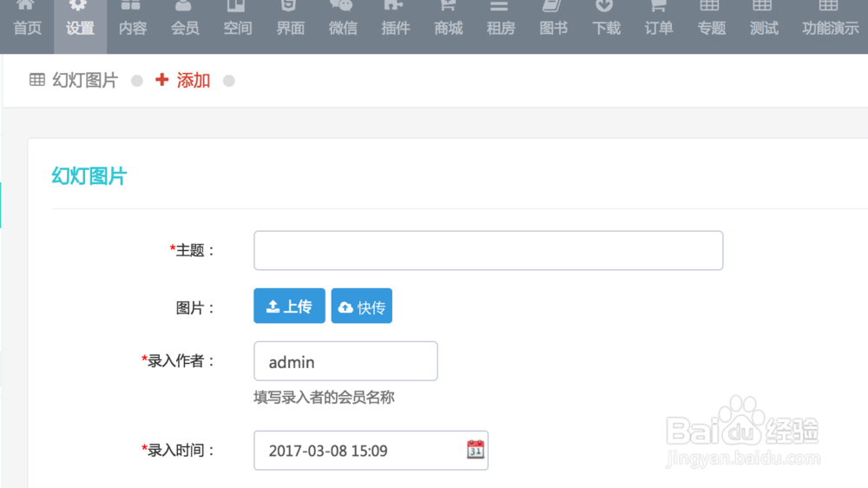
Task: Click the 录入时间 date field
Action: click(x=371, y=451)
